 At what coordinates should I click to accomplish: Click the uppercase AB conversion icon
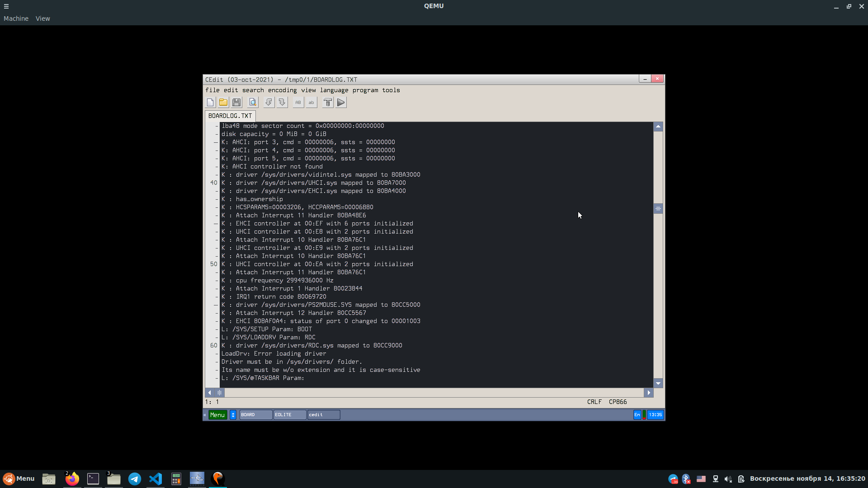pyautogui.click(x=298, y=103)
